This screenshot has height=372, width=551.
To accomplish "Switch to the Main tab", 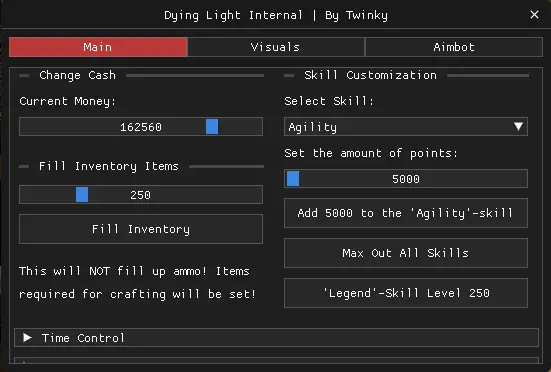I will point(98,47).
